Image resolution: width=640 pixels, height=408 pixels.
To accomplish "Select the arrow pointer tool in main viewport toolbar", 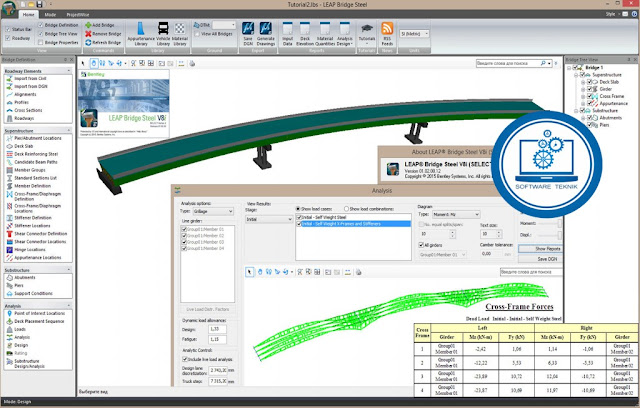I will 83,63.
